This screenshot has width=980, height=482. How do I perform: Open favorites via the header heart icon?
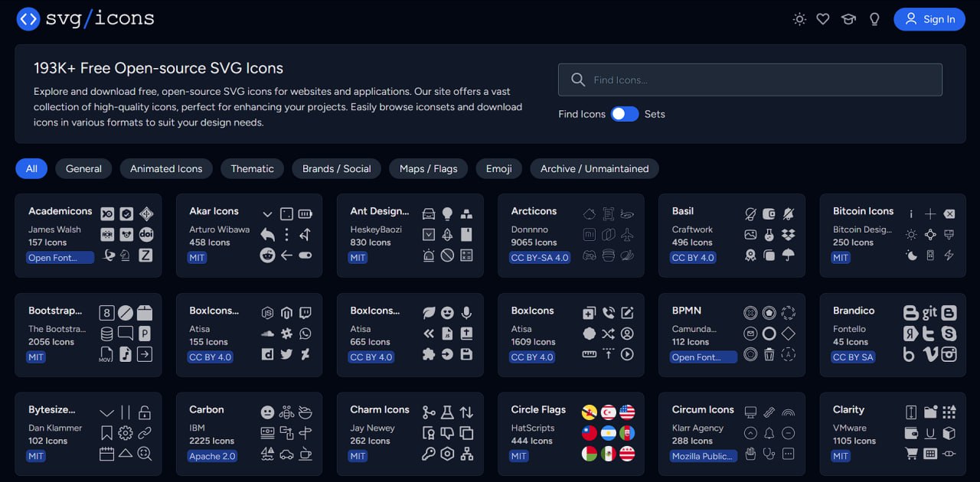coord(823,19)
